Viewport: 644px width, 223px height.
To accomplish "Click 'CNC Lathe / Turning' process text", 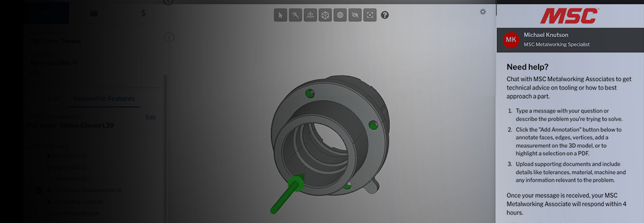I will coord(55,41).
